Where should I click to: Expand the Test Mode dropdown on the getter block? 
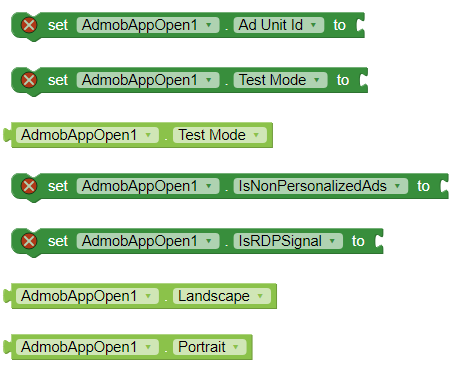(220, 135)
